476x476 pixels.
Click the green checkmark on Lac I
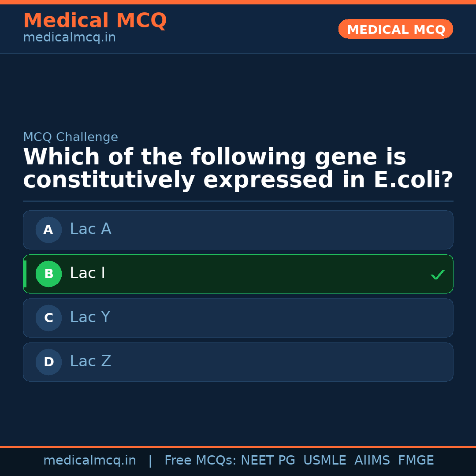(x=437, y=275)
